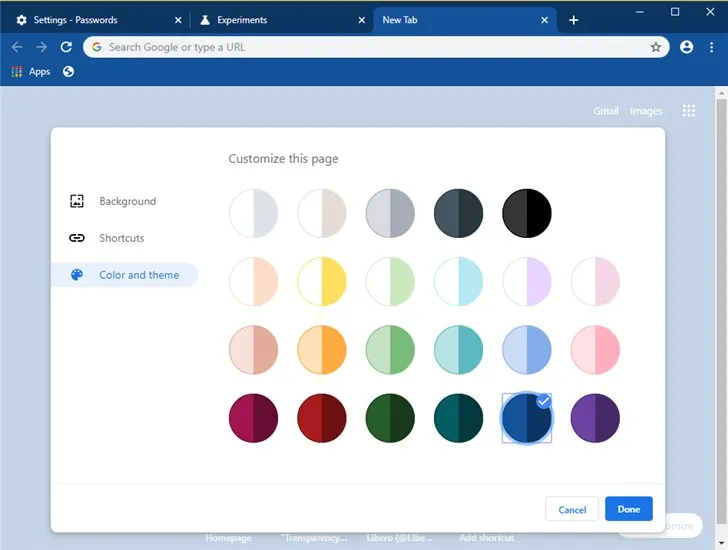Click the Done button

coord(629,509)
